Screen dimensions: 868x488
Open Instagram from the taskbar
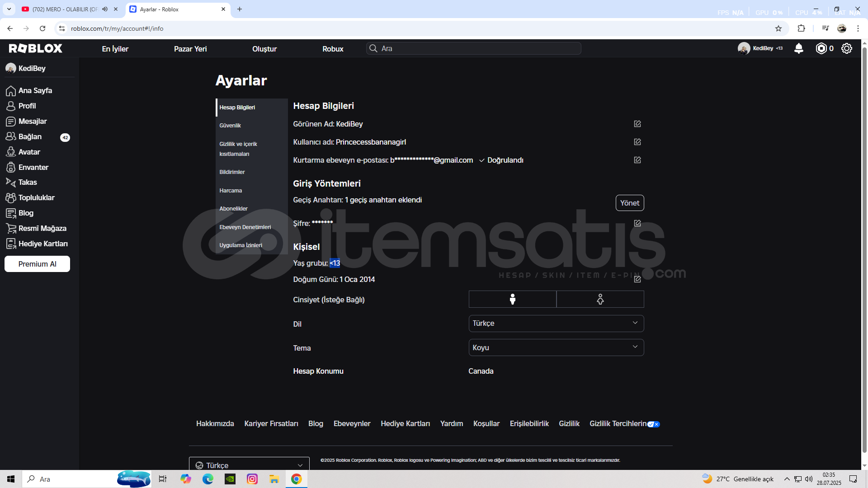pyautogui.click(x=252, y=479)
